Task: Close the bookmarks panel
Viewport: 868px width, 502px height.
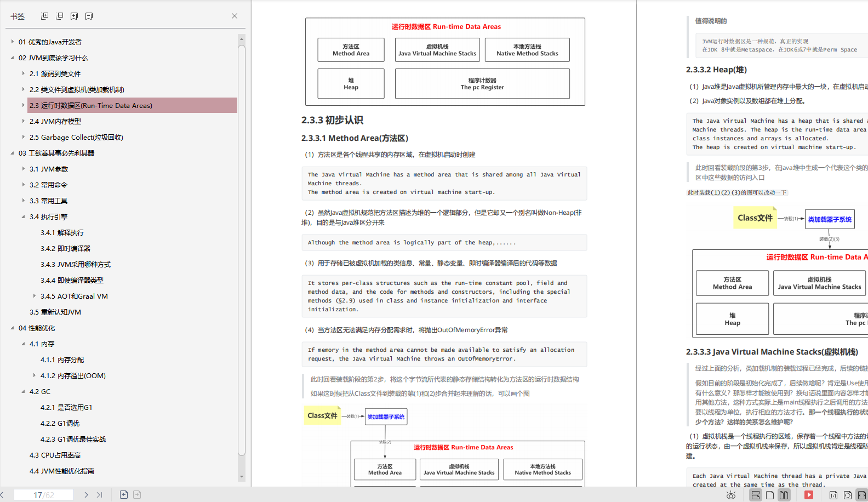Action: point(235,16)
